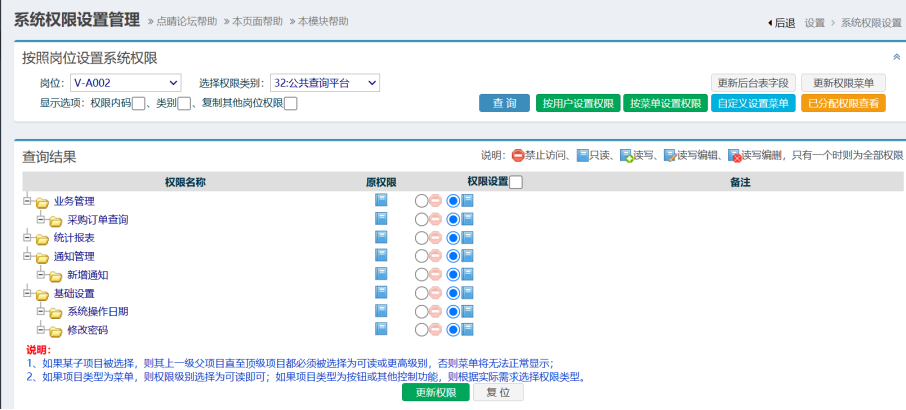Screen dimensions: 906x410
Task: Click the folder icon beside 统计报表
Action: coord(42,238)
